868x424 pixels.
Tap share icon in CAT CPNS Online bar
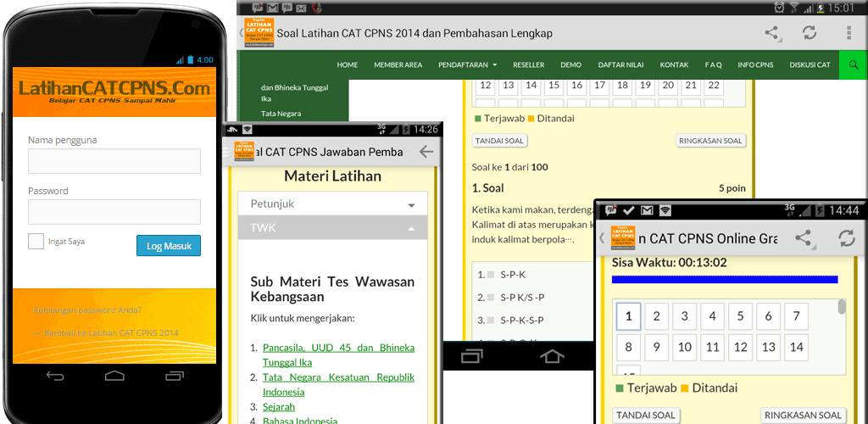[804, 238]
